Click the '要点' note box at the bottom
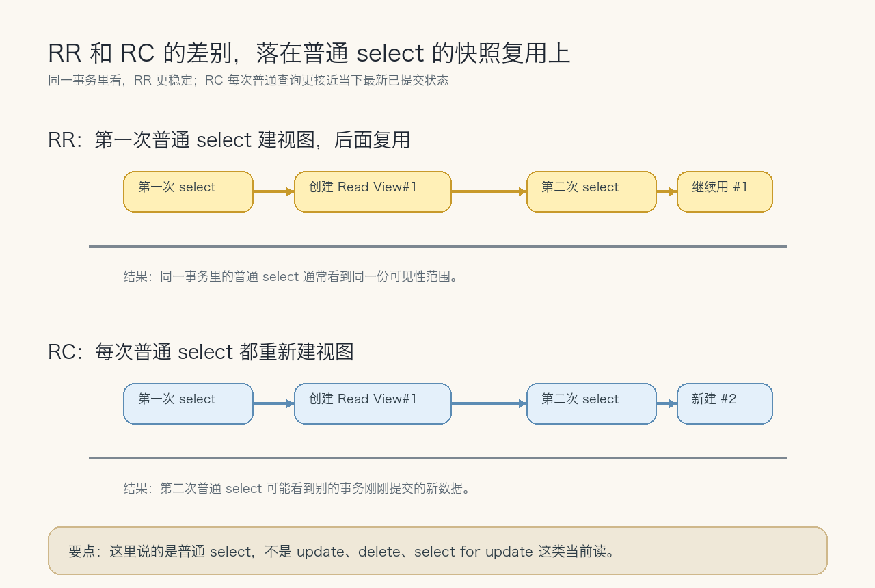The height and width of the screenshot is (588, 875). pos(437,550)
